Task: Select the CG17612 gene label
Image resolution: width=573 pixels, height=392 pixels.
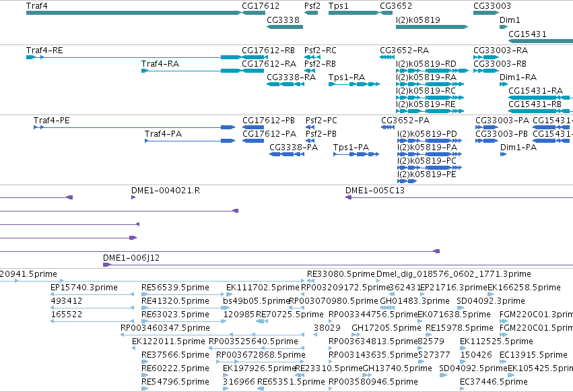Action: (x=261, y=6)
